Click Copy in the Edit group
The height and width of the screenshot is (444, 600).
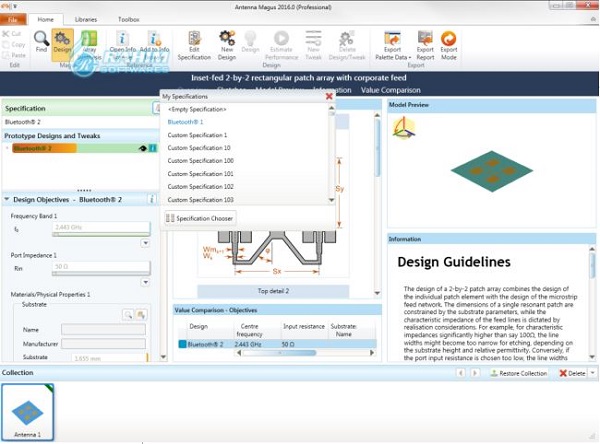coord(14,44)
